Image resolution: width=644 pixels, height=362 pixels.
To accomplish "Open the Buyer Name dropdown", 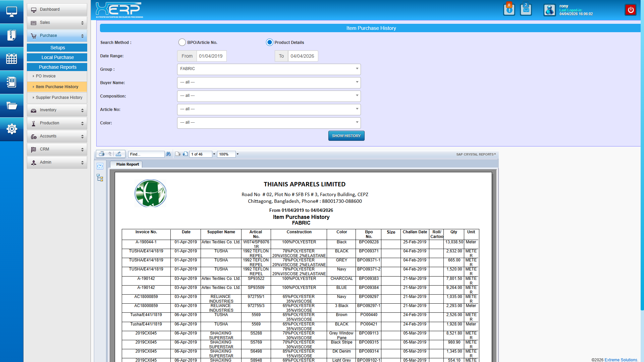I will point(269,82).
